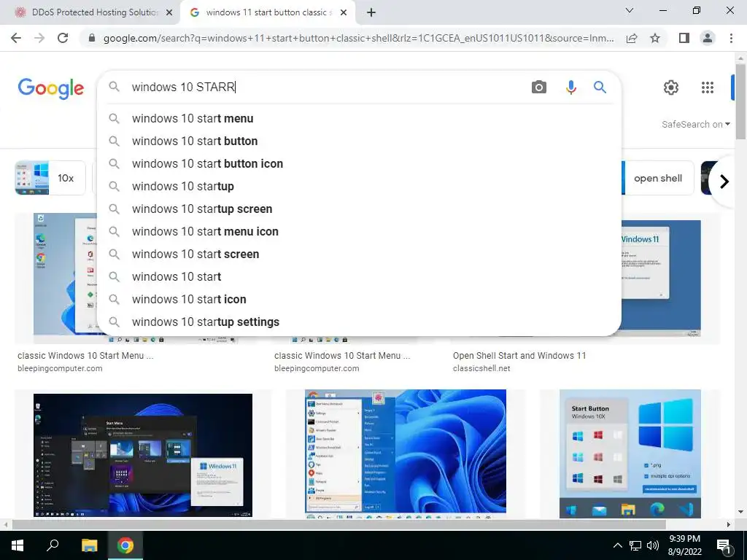Click the classicshell.net source link

(x=481, y=368)
